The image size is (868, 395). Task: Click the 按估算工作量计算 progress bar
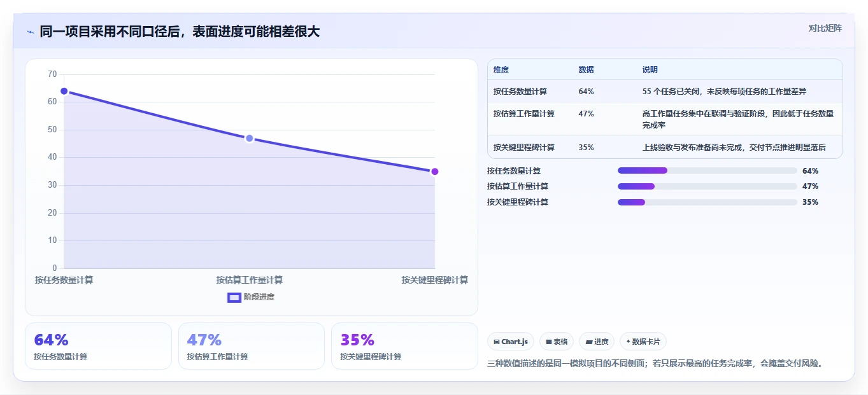(x=707, y=186)
